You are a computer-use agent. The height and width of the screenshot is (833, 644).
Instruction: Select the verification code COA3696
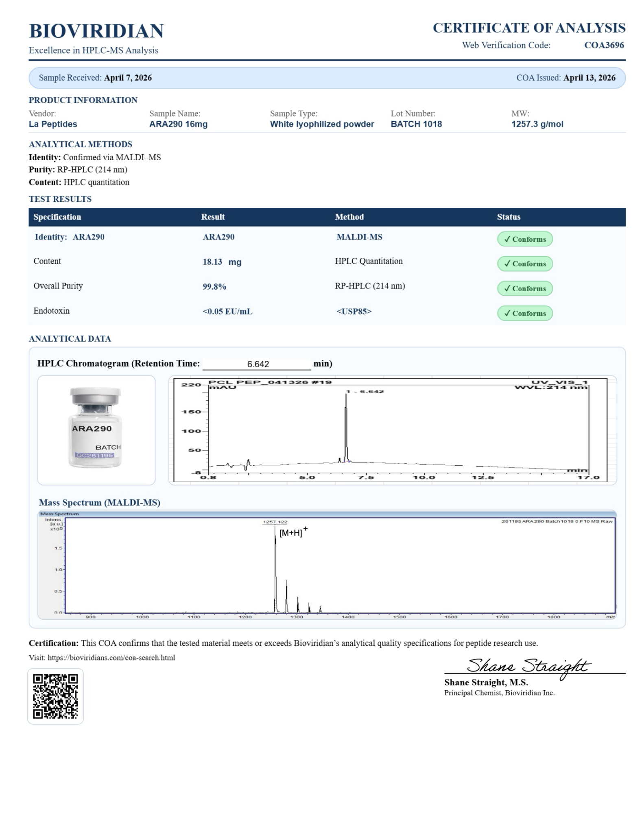tap(604, 45)
